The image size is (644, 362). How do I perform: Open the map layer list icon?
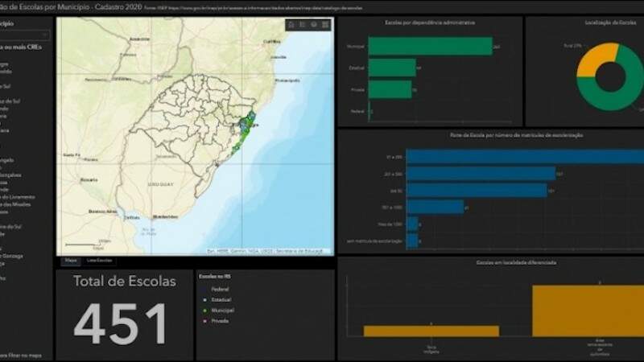[303, 25]
